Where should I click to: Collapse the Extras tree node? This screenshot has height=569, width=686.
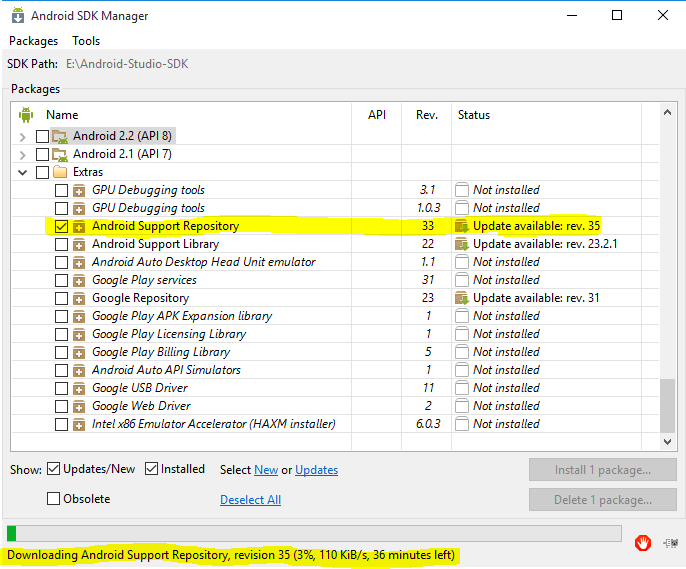(x=22, y=172)
